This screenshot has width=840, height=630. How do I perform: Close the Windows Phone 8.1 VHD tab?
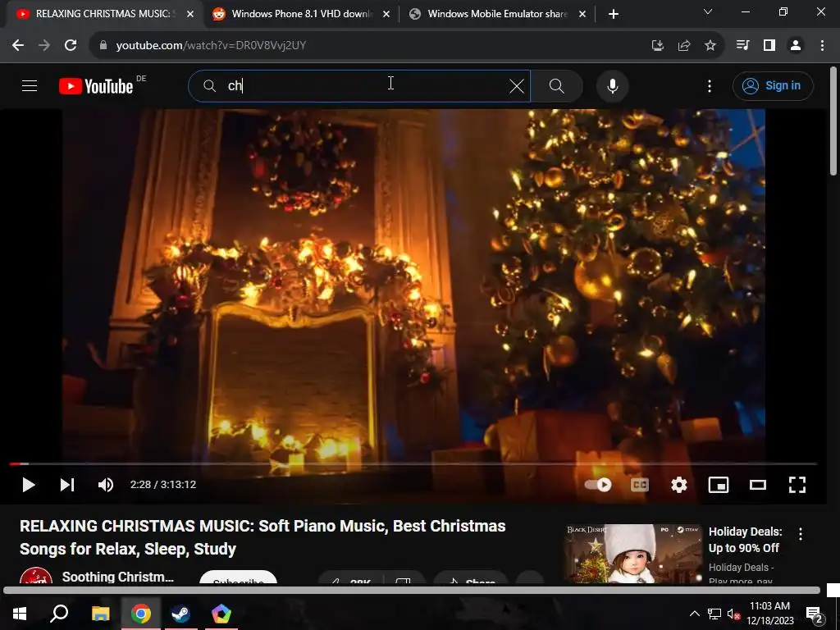coord(386,15)
